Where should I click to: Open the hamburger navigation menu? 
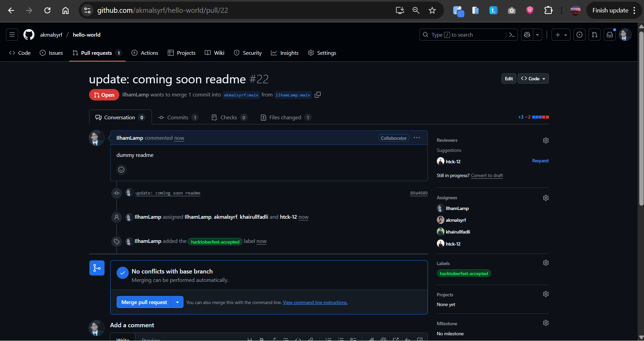(12, 35)
